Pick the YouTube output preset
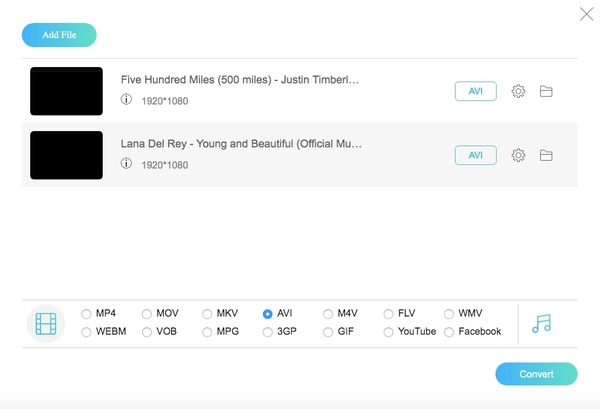The image size is (600, 409). pos(389,332)
